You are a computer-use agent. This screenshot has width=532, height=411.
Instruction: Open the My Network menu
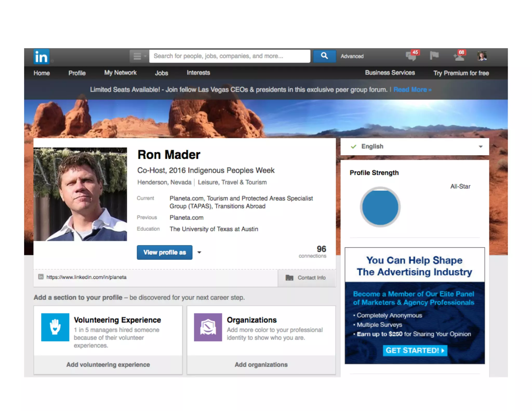[120, 73]
